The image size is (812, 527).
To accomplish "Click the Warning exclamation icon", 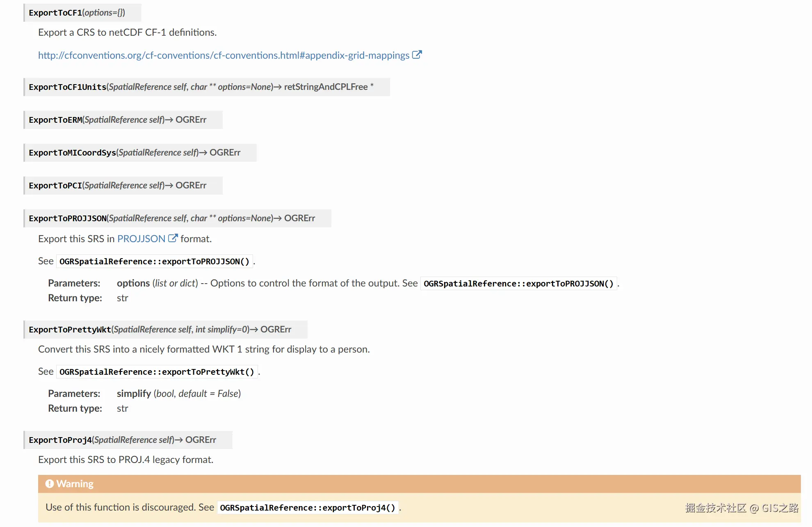I will (50, 484).
